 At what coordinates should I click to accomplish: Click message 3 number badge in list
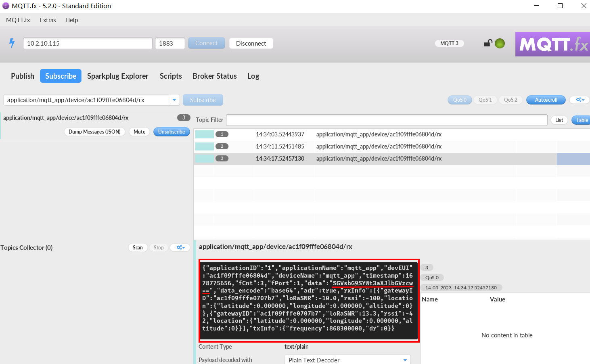[222, 159]
